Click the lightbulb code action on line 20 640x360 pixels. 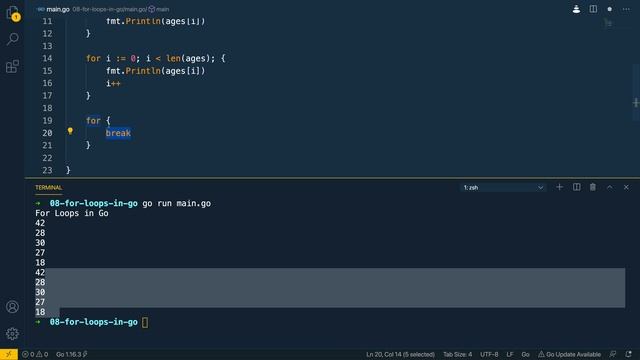tap(70, 131)
